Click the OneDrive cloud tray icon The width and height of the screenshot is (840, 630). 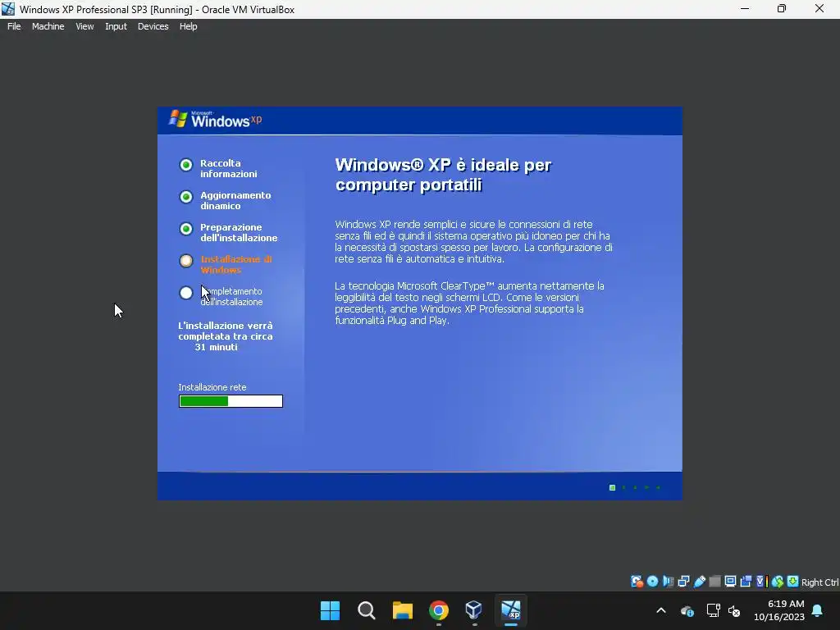coord(687,610)
